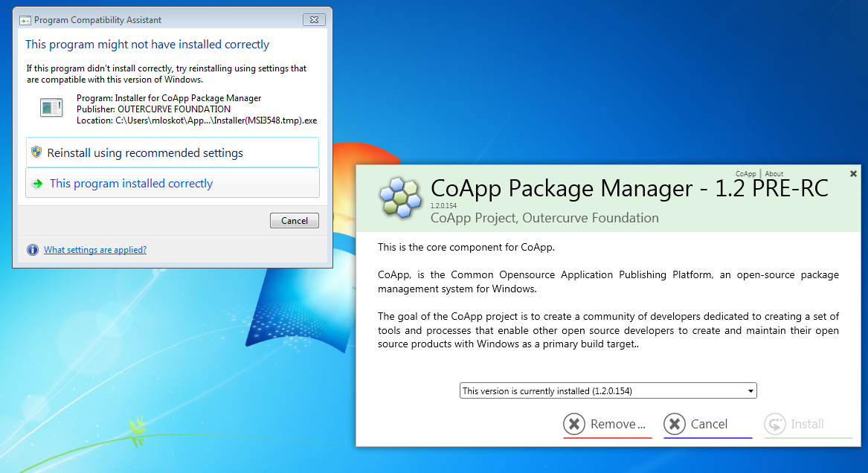Screen dimensions: 868x473
Task: Click the green arrow icon beside installed correctly
Action: [37, 184]
